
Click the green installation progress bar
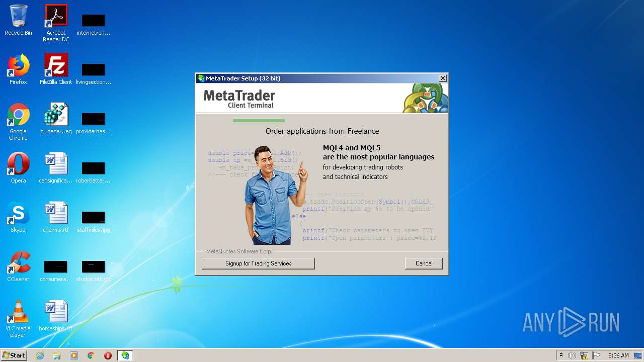click(x=259, y=121)
